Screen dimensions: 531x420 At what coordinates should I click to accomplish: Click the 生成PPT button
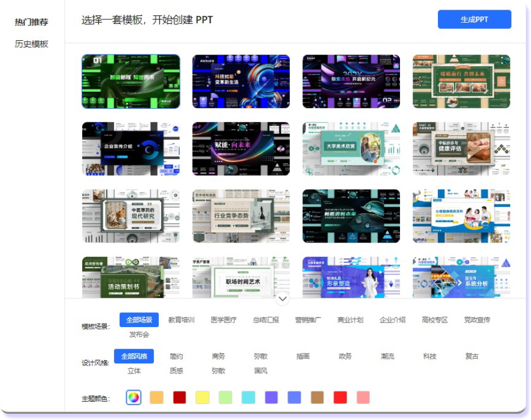(474, 19)
